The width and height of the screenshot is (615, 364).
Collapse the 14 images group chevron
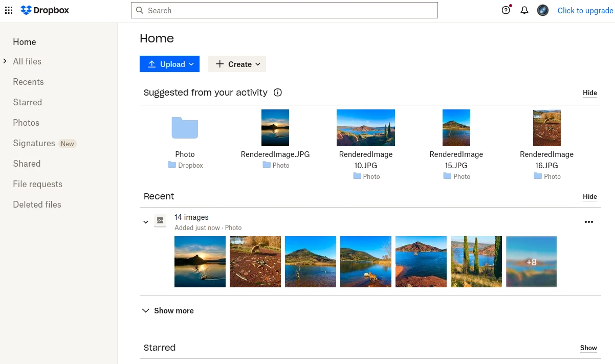146,222
